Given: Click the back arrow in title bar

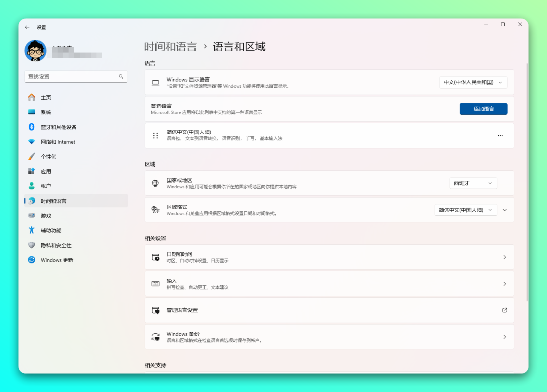Looking at the screenshot, I should 27,27.
